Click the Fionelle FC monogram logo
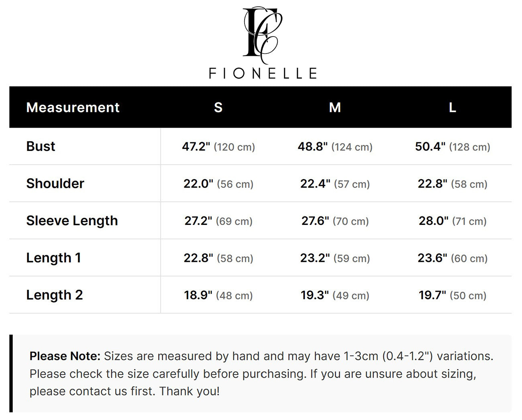 pyautogui.click(x=263, y=35)
